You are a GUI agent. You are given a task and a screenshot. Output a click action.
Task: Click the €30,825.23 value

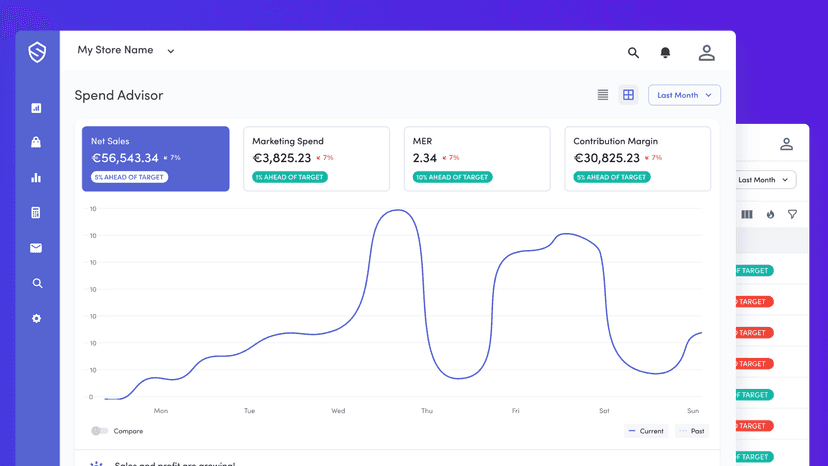607,158
